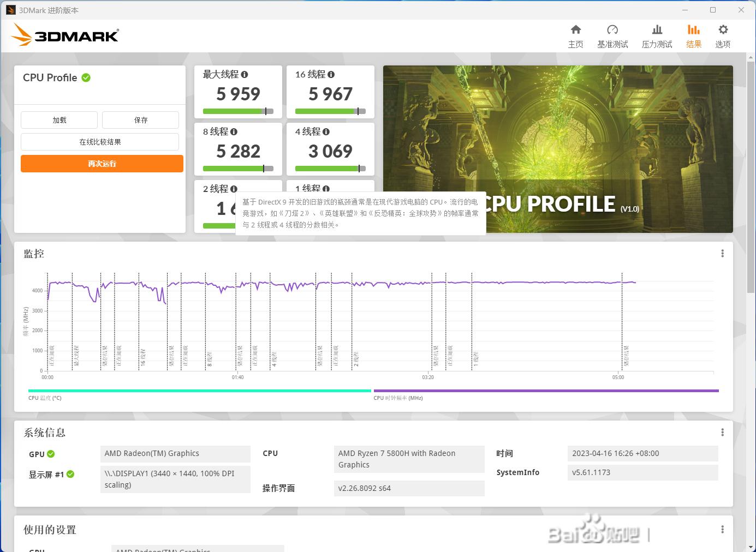
Task: Click 3DMark app icon in title bar
Action: coord(10,10)
